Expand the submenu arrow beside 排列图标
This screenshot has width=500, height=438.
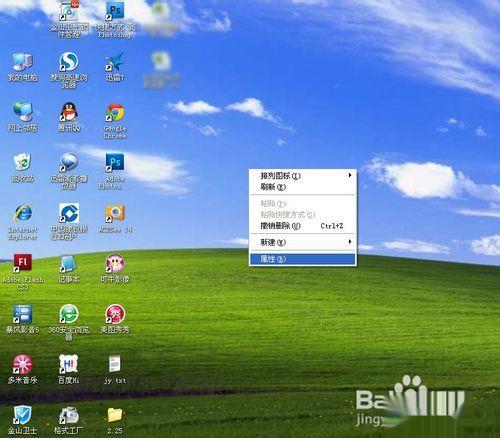click(x=350, y=175)
